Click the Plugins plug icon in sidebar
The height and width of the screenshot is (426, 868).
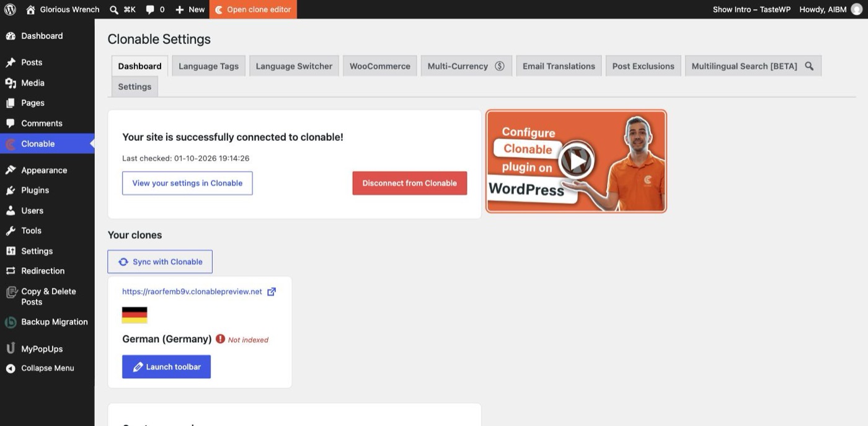[11, 190]
